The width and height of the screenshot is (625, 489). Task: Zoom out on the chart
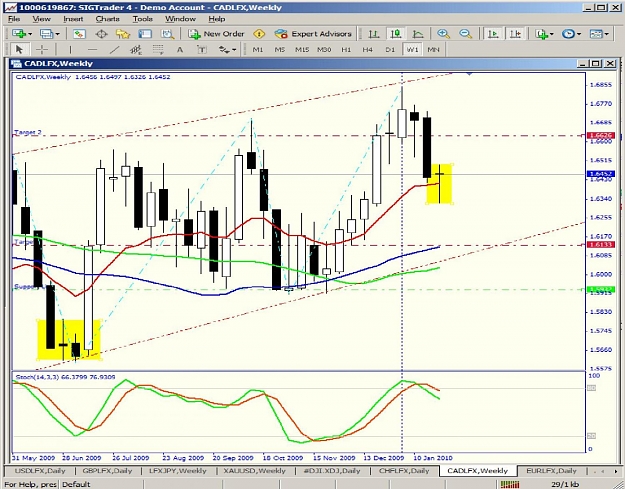tap(465, 34)
